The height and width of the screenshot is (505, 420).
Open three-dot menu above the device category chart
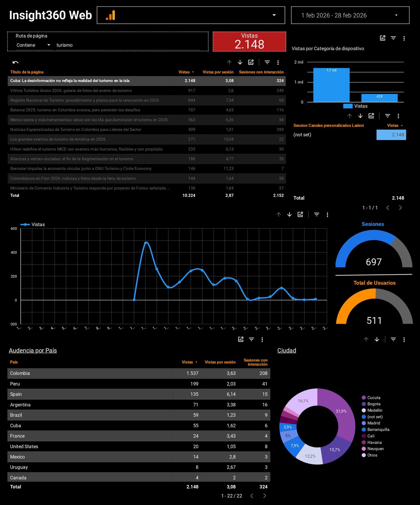[404, 38]
